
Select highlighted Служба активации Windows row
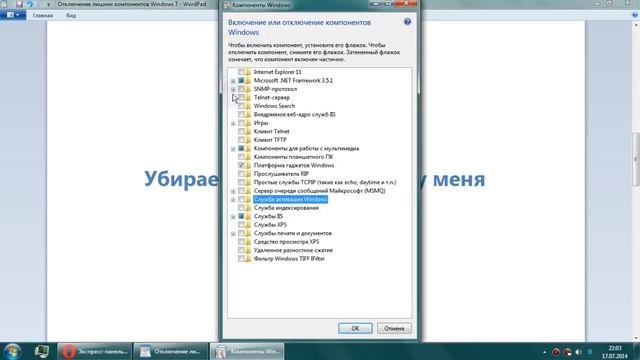point(290,199)
